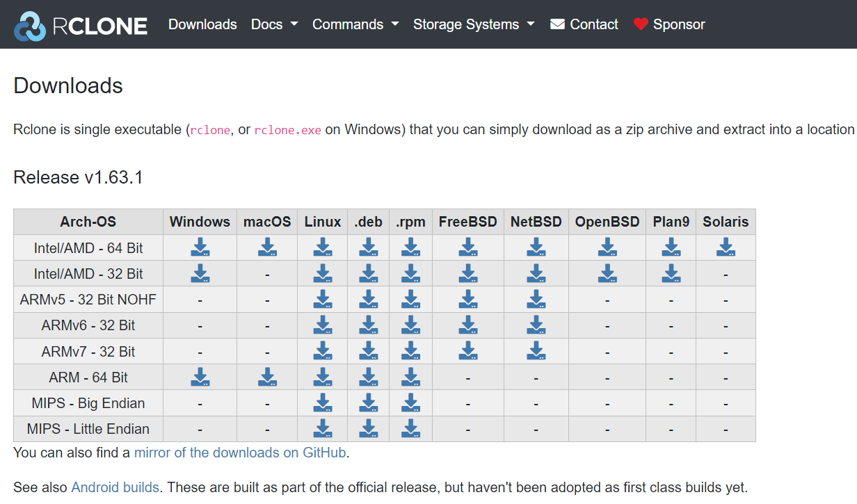857x504 pixels.
Task: Download Intel/AMD 64 Bit Solaris build
Action: tap(726, 247)
